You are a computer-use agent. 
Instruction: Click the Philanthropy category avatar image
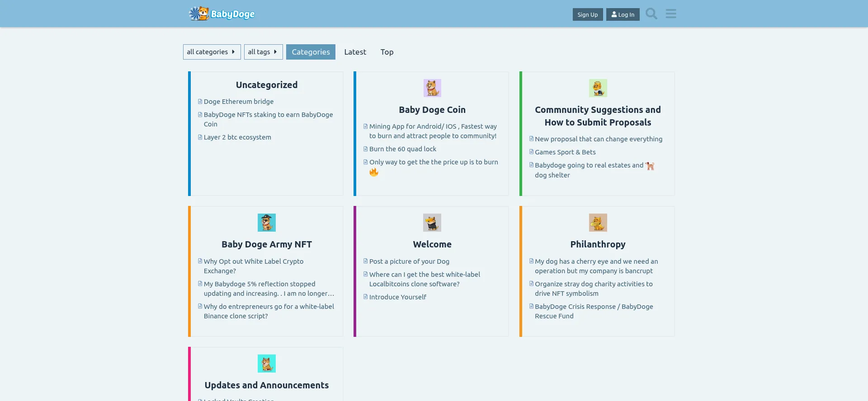598,223
